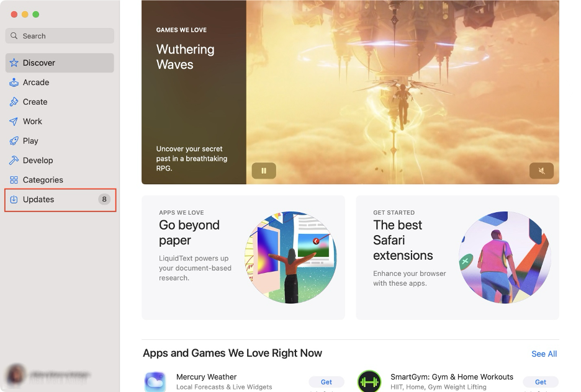581x392 pixels.
Task: Open Arcade from the sidebar
Action: (14, 82)
